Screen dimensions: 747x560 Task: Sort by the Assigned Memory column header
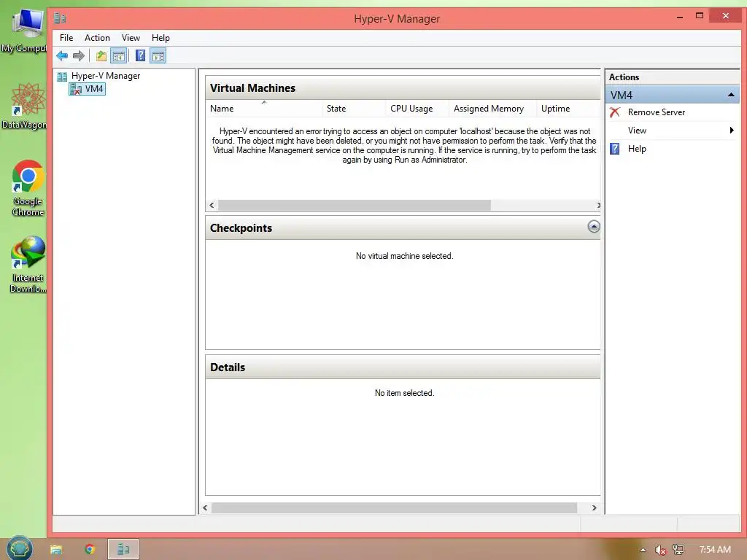[492, 109]
